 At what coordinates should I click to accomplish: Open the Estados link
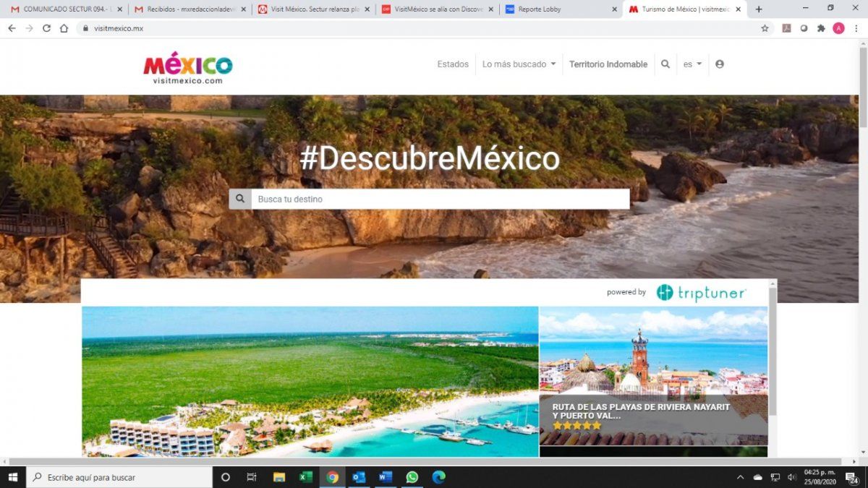452,64
